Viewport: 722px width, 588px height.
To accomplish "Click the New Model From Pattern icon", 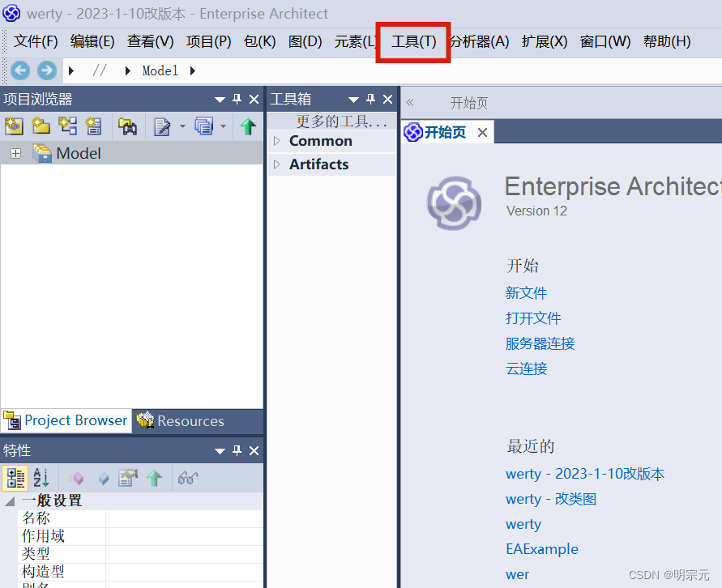I will click(14, 126).
